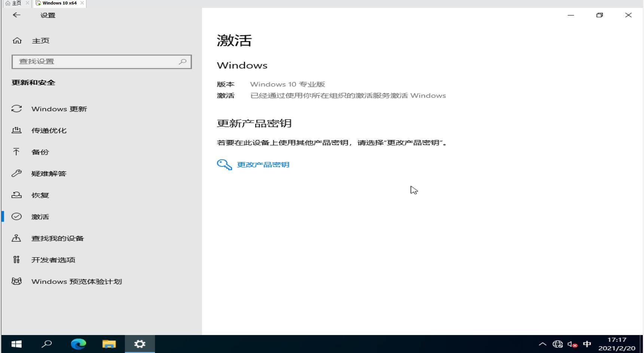The image size is (644, 353).
Task: Select the 激活 sidebar label
Action: [40, 217]
